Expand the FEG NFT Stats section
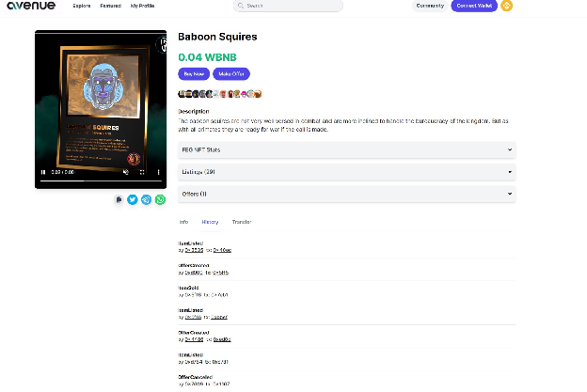Viewport: 587px width, 392px height. click(x=347, y=149)
